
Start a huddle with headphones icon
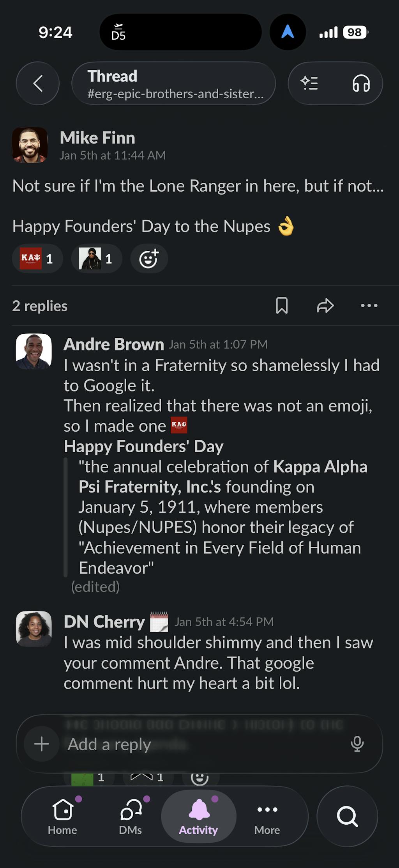pos(361,83)
